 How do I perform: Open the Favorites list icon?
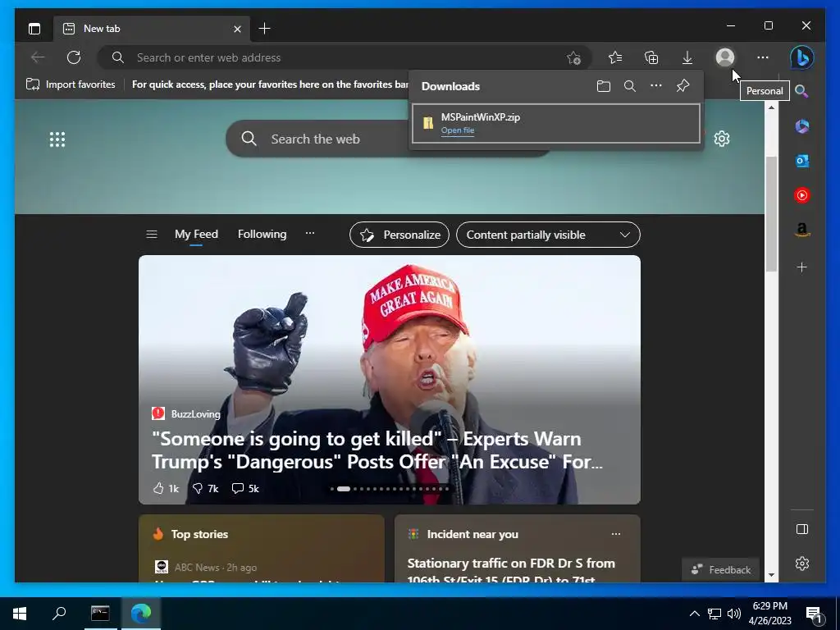pyautogui.click(x=615, y=57)
